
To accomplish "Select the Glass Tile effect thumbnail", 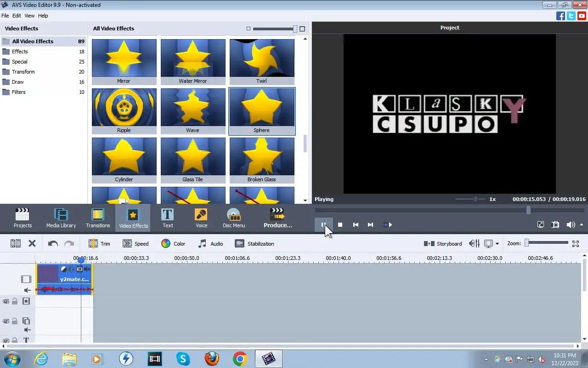I will pos(193,160).
